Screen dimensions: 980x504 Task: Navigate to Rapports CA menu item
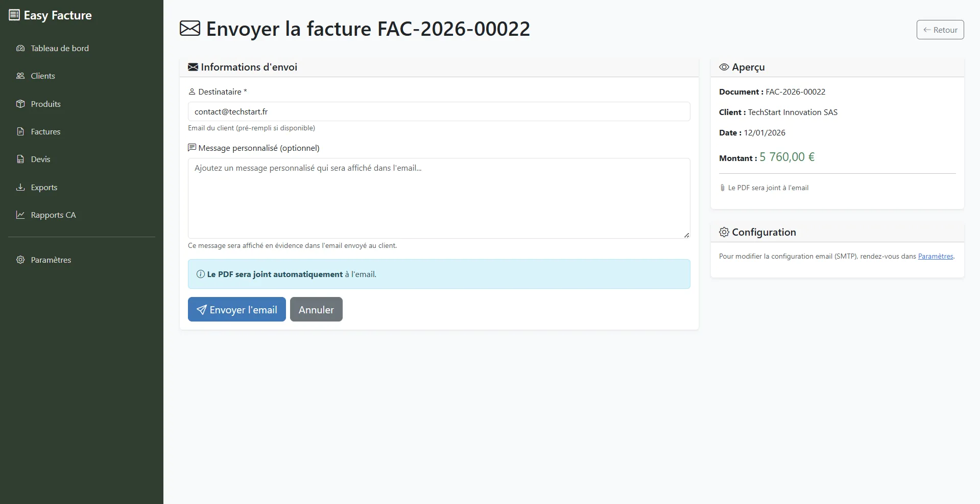[x=53, y=215]
